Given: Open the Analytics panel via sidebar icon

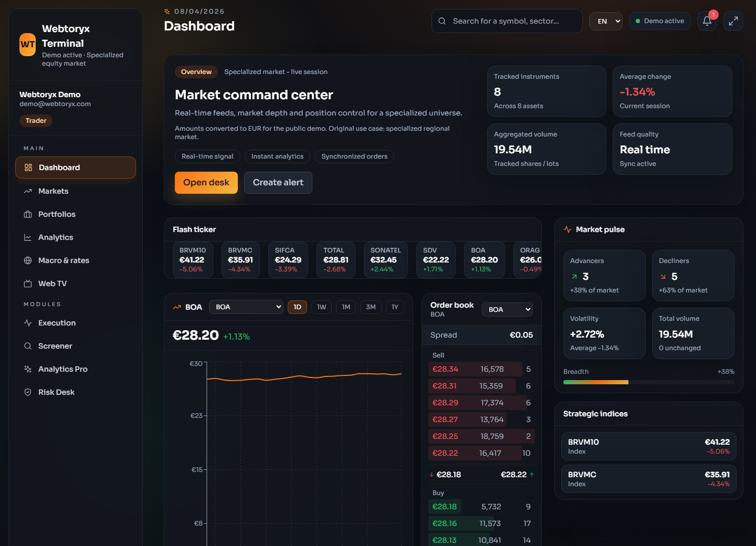Looking at the screenshot, I should coord(28,237).
